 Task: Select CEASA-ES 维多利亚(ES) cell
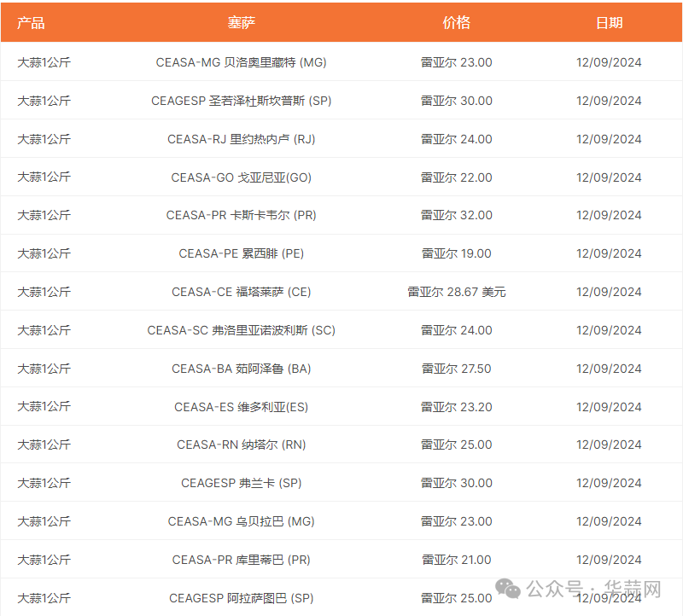tap(242, 407)
